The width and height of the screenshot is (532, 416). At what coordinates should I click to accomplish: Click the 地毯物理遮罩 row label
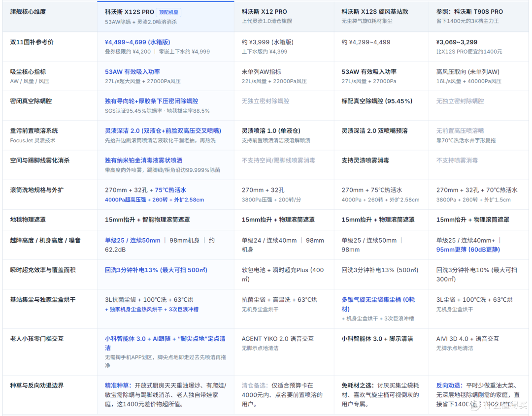click(28, 220)
